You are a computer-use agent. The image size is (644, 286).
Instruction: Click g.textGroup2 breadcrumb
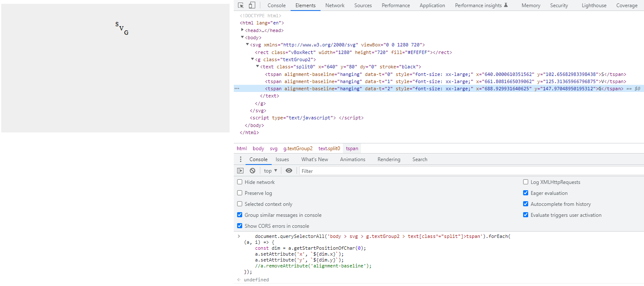coord(298,148)
